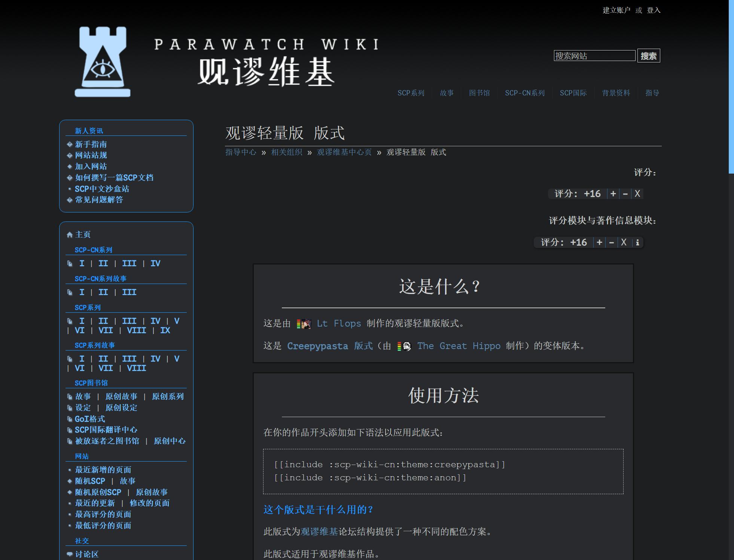Click the blue page scrollbar thumb
Screen dimensions: 734x560
click(x=731, y=86)
